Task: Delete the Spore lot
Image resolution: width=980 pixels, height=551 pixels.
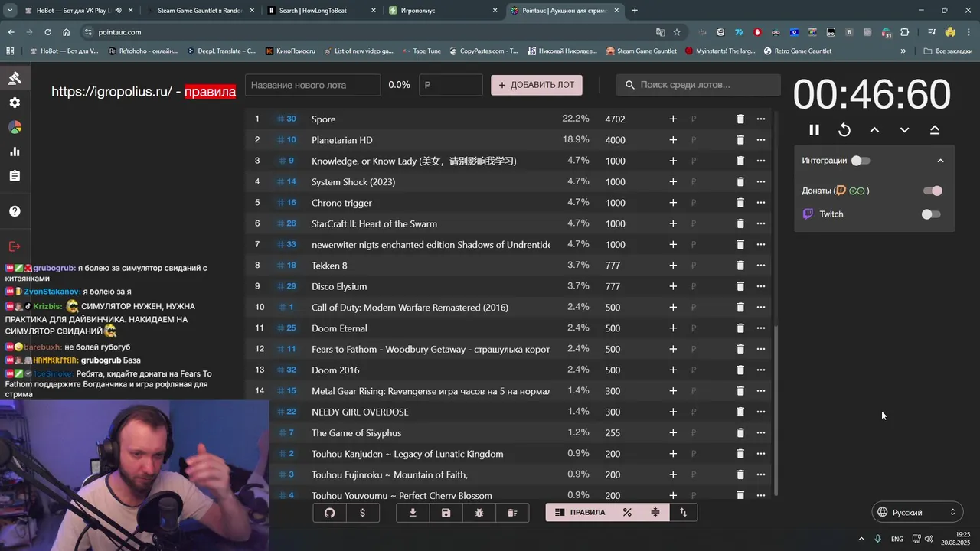Action: coord(740,119)
